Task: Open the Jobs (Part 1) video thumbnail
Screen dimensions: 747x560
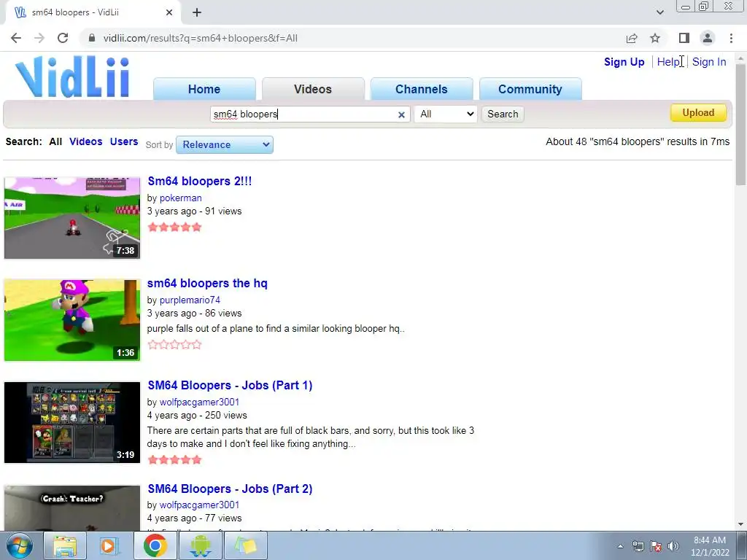Action: [72, 422]
